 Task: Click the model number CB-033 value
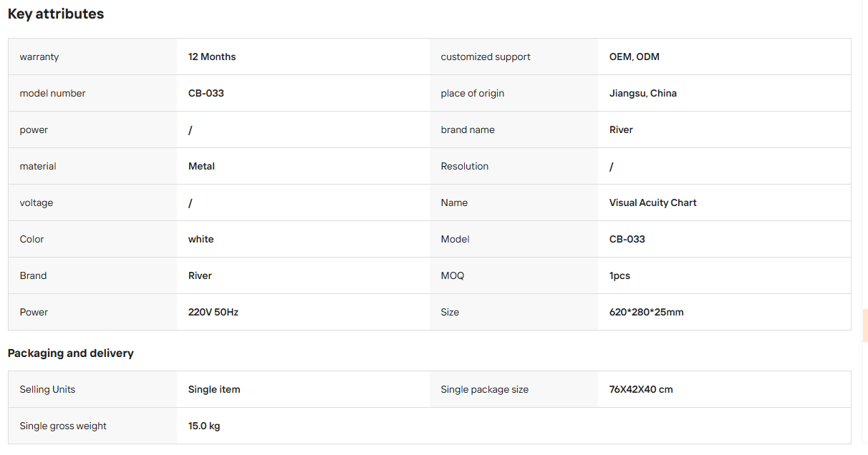[206, 93]
